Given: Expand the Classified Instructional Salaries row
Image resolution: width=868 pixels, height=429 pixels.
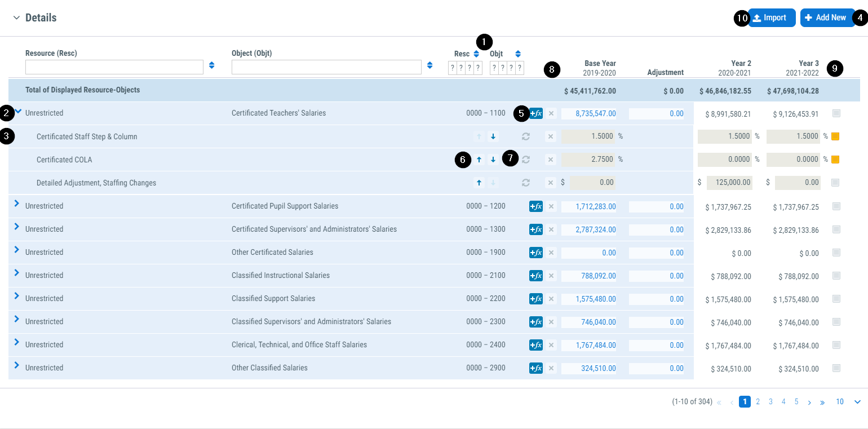Looking at the screenshot, I should point(17,273).
